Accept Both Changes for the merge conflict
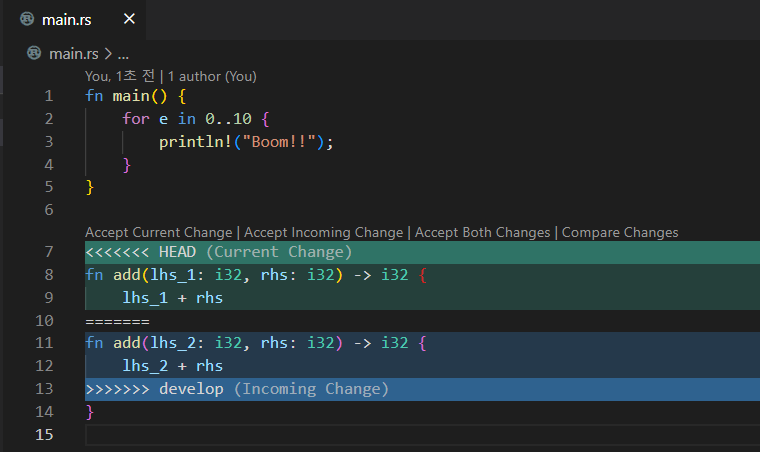The image size is (760, 452). [x=482, y=232]
